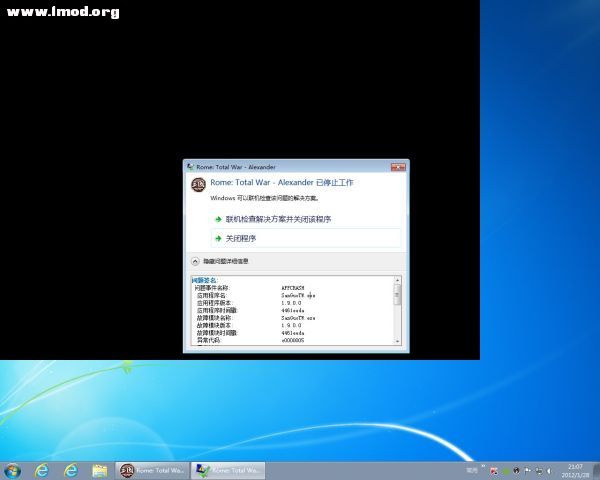
Task: Click 关闭程序 to close the program
Action: (241, 238)
